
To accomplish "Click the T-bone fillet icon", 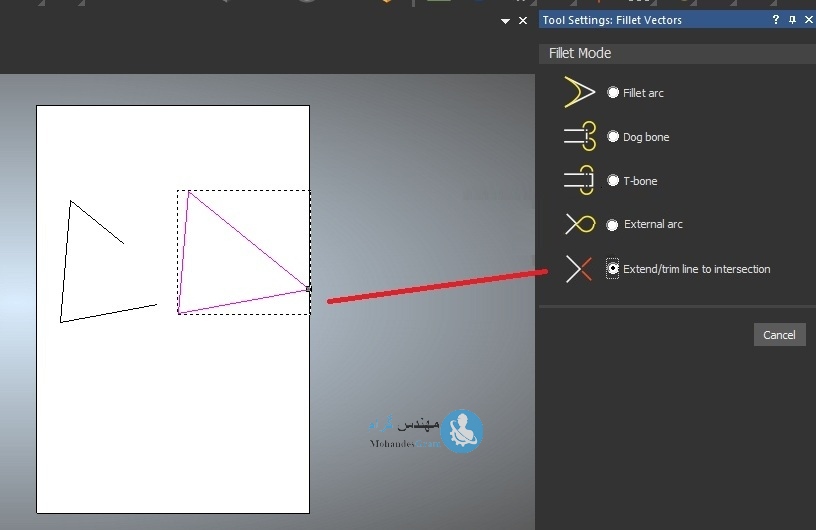I will [x=579, y=181].
